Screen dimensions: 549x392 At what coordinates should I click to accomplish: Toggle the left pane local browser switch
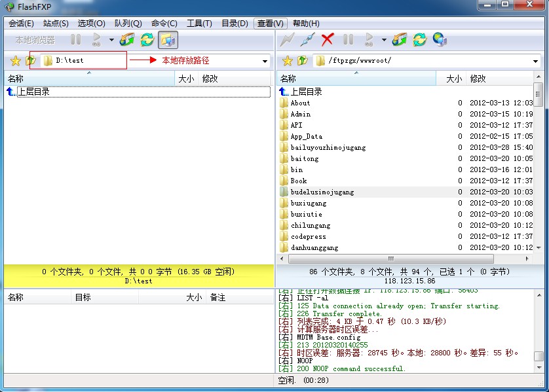click(168, 40)
